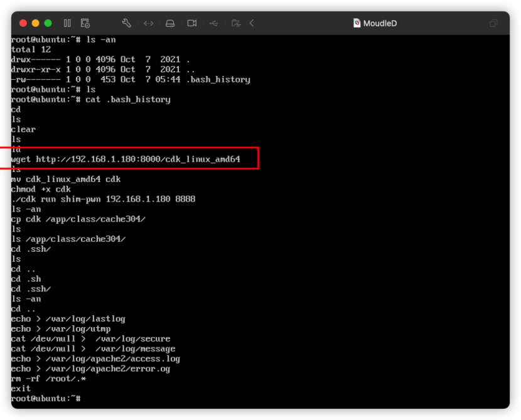Click the 'cd .sh' history line
Viewport: 521px width, 420px height.
[x=26, y=279]
